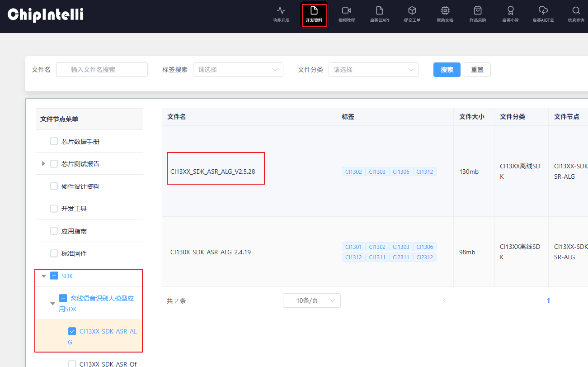Screen dimensions: 588x367
Task: Click the 文件名 search input field
Action: pyautogui.click(x=102, y=70)
